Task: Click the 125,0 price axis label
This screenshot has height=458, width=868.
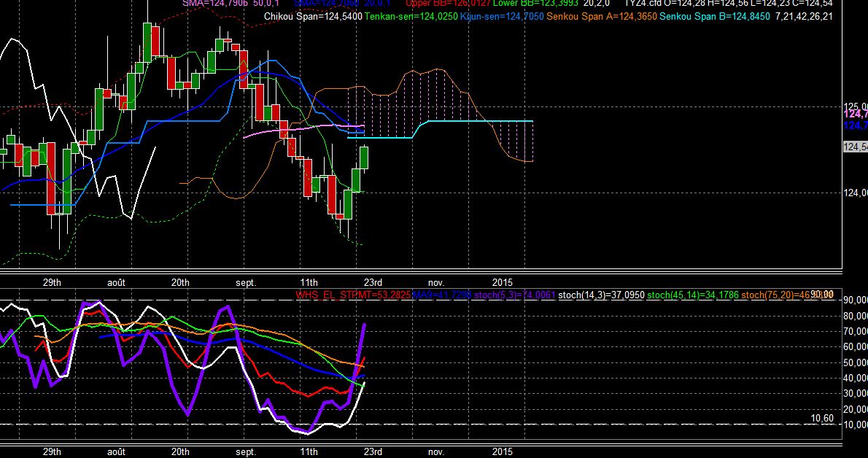Action: pos(856,106)
